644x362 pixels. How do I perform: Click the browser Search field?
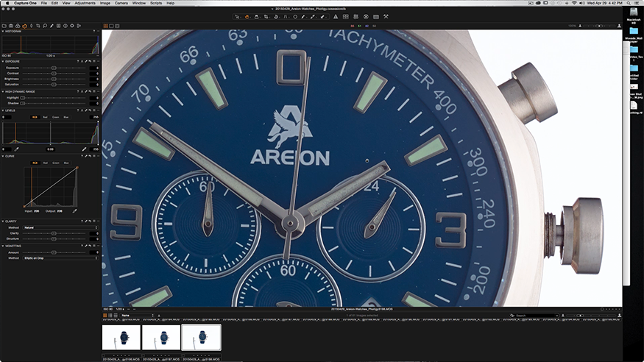coord(534,315)
